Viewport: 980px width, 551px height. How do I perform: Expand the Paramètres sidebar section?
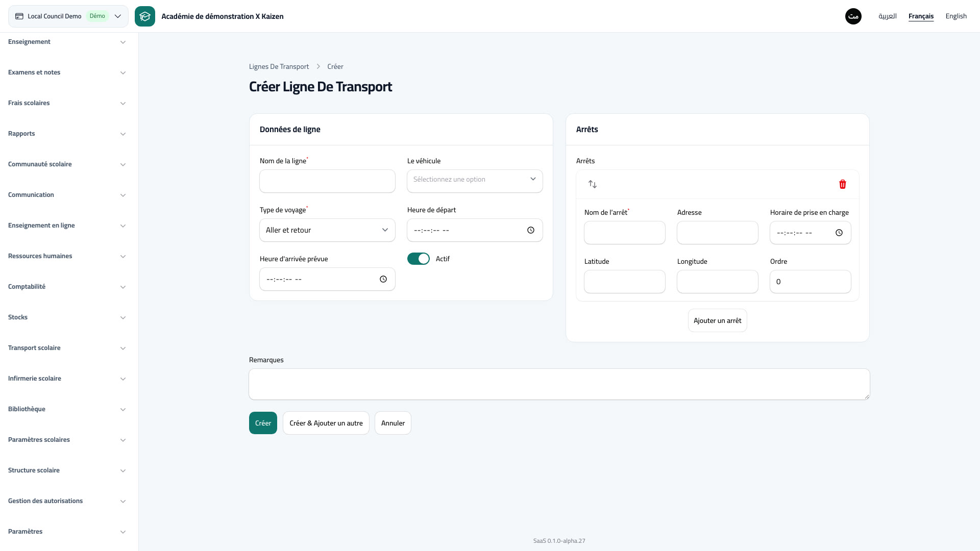click(67, 532)
